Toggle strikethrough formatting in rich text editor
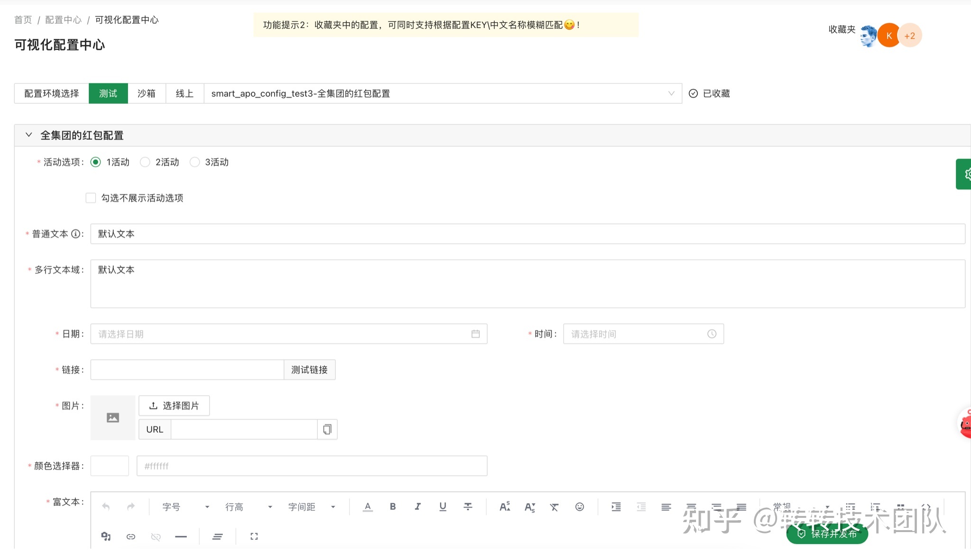Screen dimensions: 971x560 pyautogui.click(x=468, y=506)
